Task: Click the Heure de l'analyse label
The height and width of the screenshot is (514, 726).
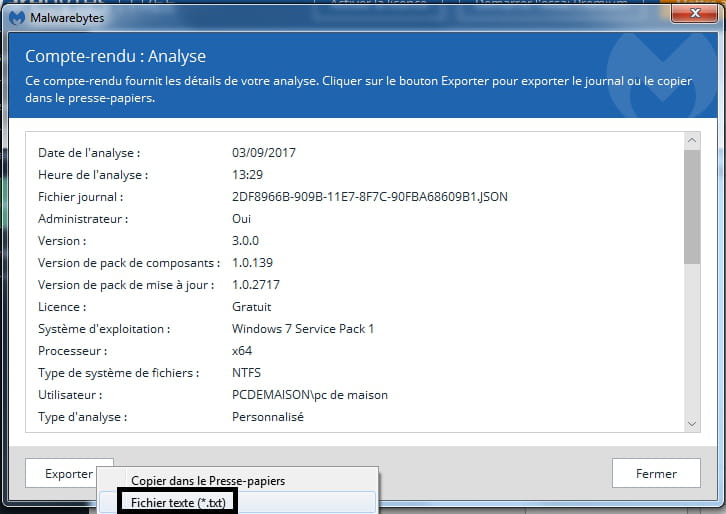Action: click(93, 175)
